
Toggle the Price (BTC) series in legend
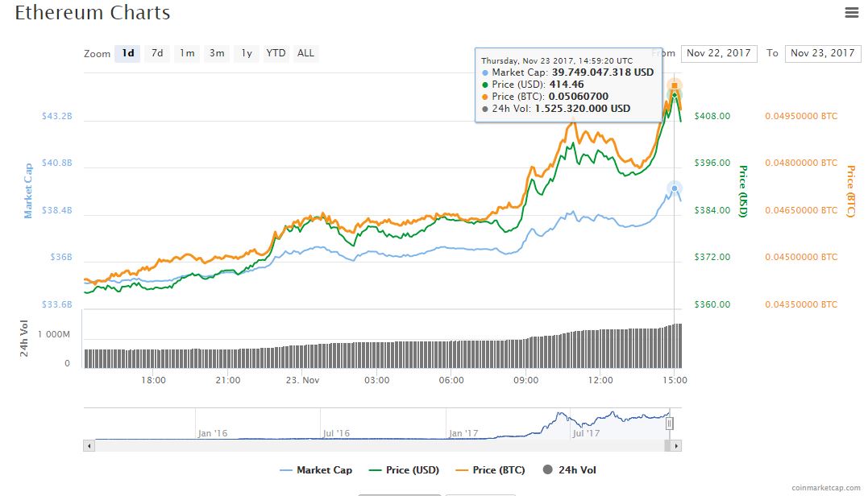pos(491,470)
